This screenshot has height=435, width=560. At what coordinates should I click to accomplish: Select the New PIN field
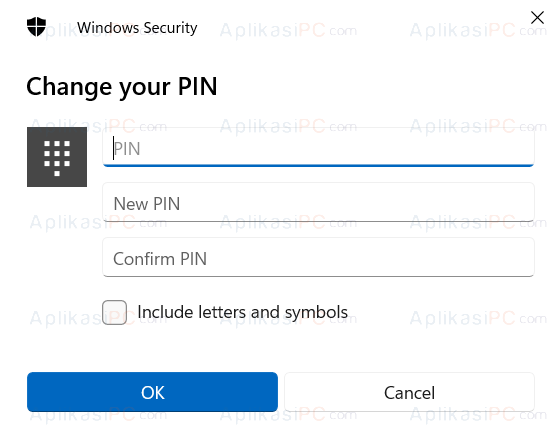(318, 202)
